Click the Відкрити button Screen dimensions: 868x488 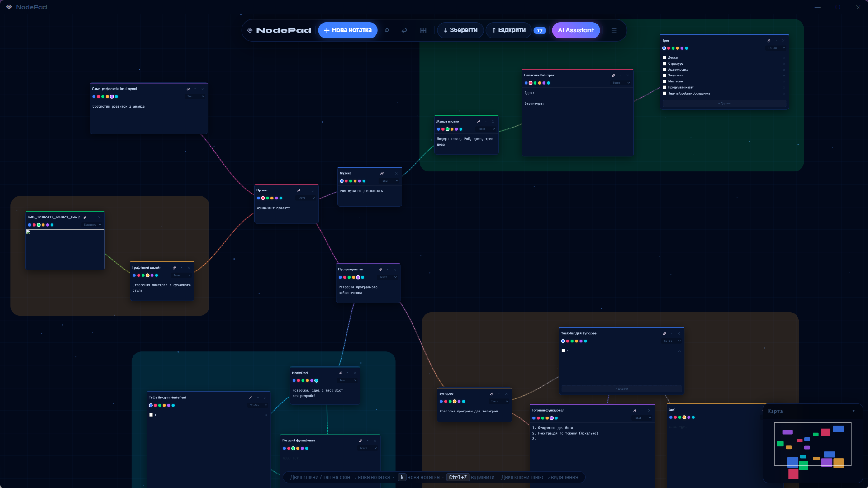[508, 30]
